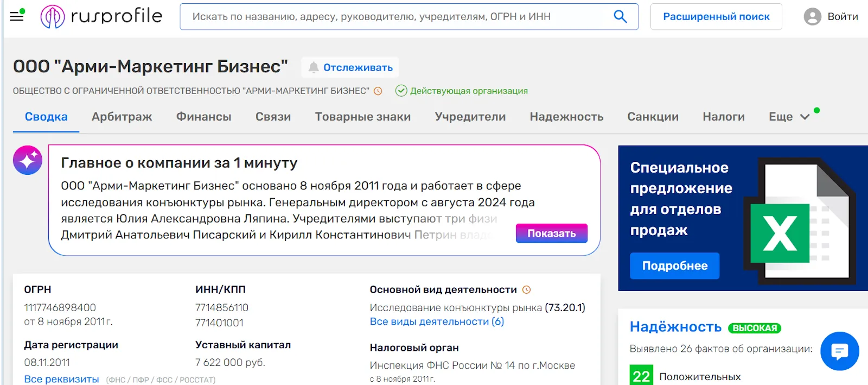Click the Показать button

(552, 233)
